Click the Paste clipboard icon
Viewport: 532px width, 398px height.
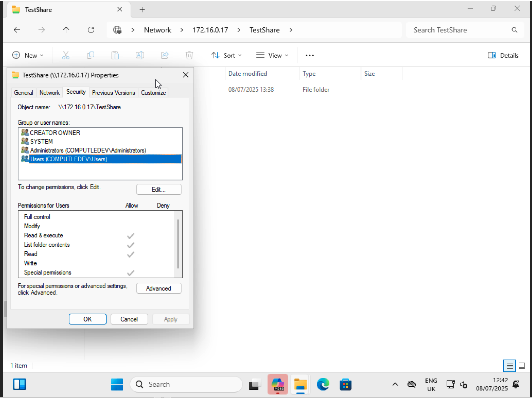115,55
